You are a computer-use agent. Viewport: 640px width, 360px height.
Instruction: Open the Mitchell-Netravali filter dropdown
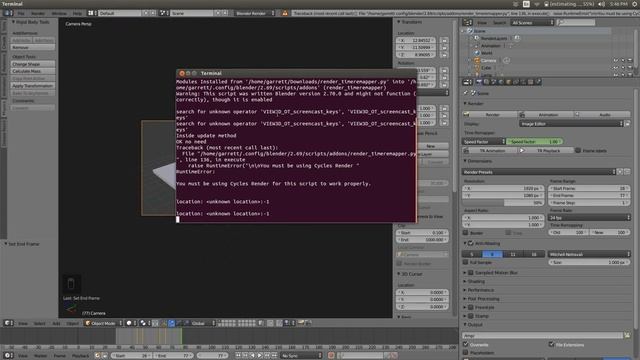coord(589,254)
